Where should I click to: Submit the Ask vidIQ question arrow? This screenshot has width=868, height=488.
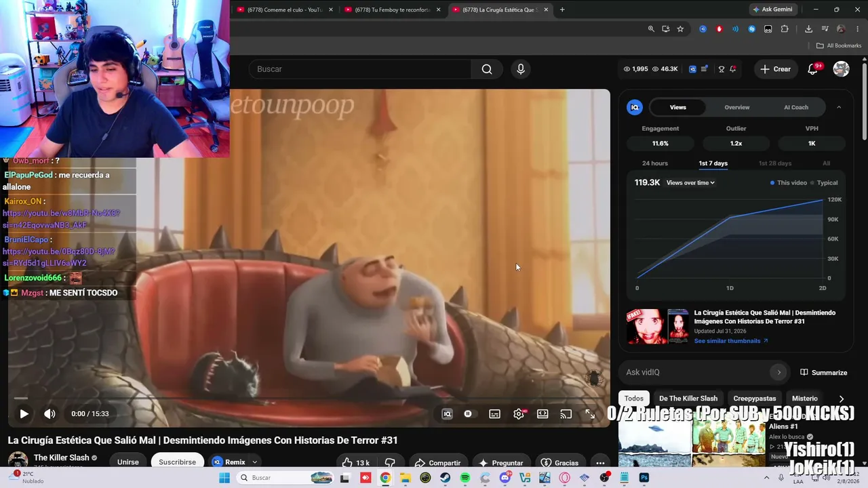click(x=778, y=372)
